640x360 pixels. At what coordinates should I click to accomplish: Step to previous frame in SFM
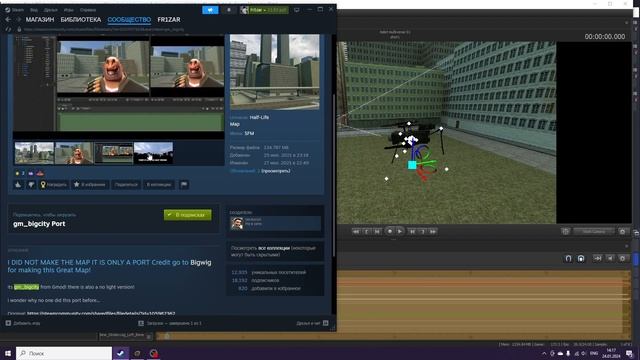[377, 231]
